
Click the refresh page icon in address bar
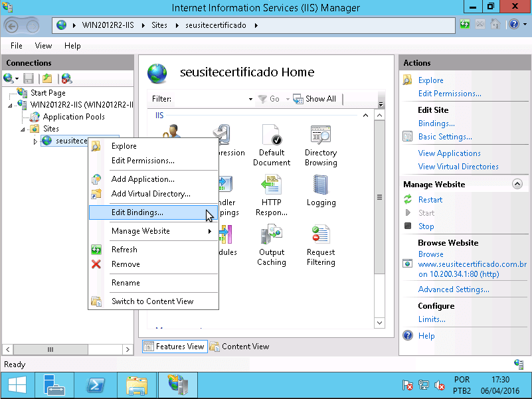click(x=465, y=25)
